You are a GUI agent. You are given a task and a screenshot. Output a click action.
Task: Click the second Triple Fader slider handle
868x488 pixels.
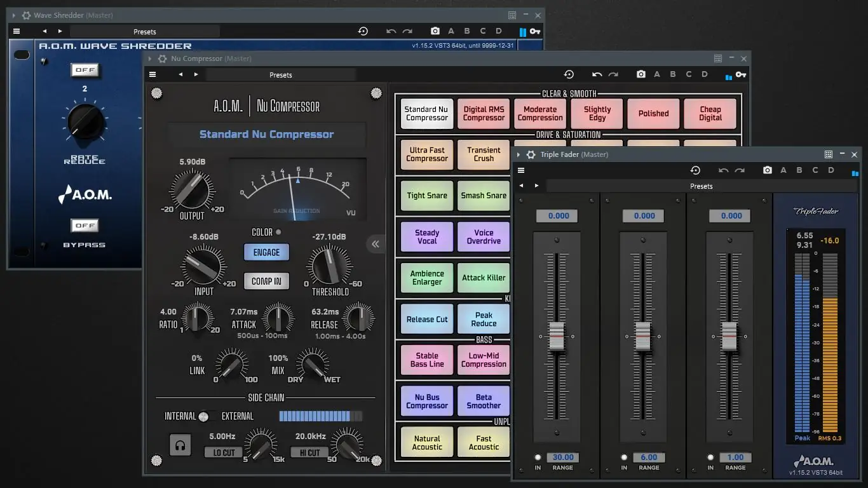[643, 335]
